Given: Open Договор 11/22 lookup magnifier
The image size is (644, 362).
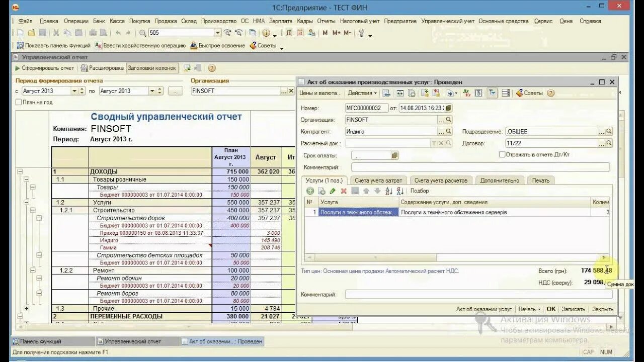Looking at the screenshot, I should click(609, 143).
